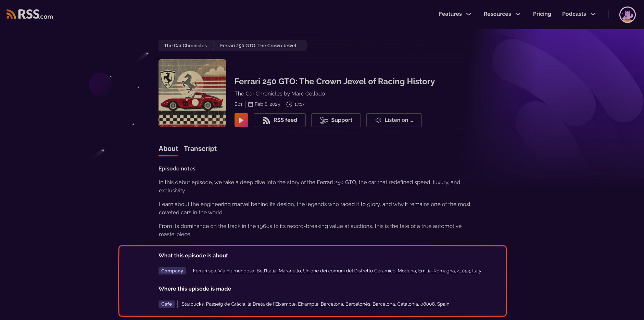Open the Ferrari spa Maranello address link
The image size is (644, 320).
pos(337,271)
